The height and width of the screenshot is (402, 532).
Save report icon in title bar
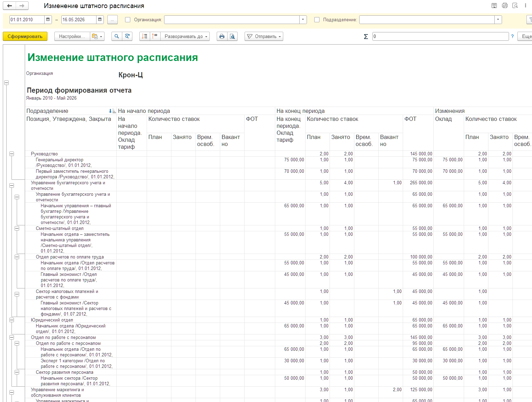pos(494,6)
